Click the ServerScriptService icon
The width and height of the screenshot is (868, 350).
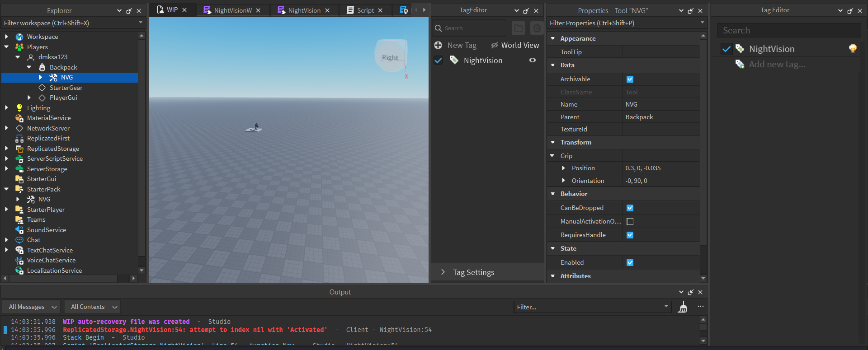click(19, 159)
